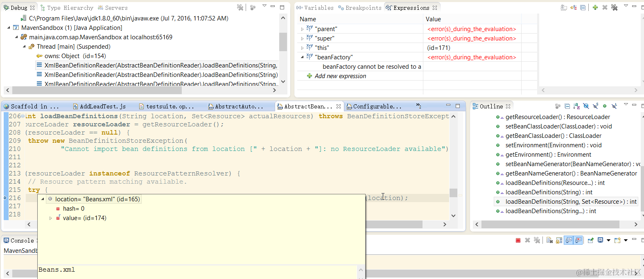644x279 pixels.
Task: Click green plus to add watch expression
Action: tap(595, 7)
